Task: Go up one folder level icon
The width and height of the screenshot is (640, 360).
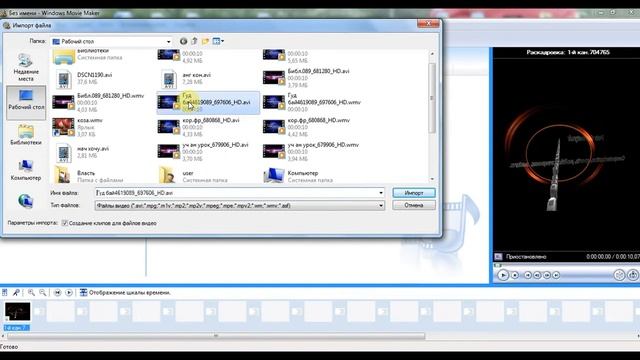Action: pos(194,41)
